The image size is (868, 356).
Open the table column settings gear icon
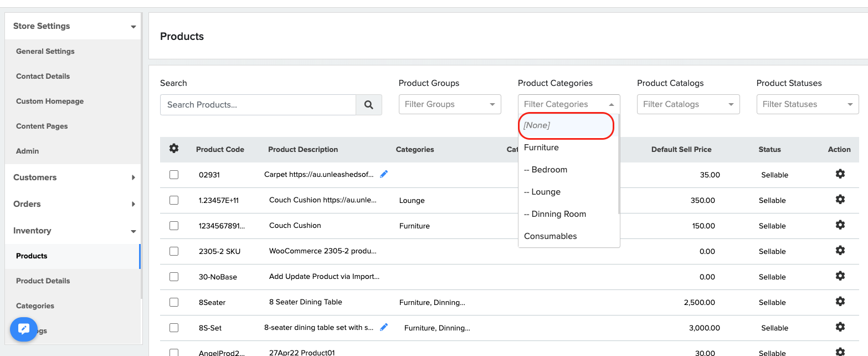tap(174, 149)
